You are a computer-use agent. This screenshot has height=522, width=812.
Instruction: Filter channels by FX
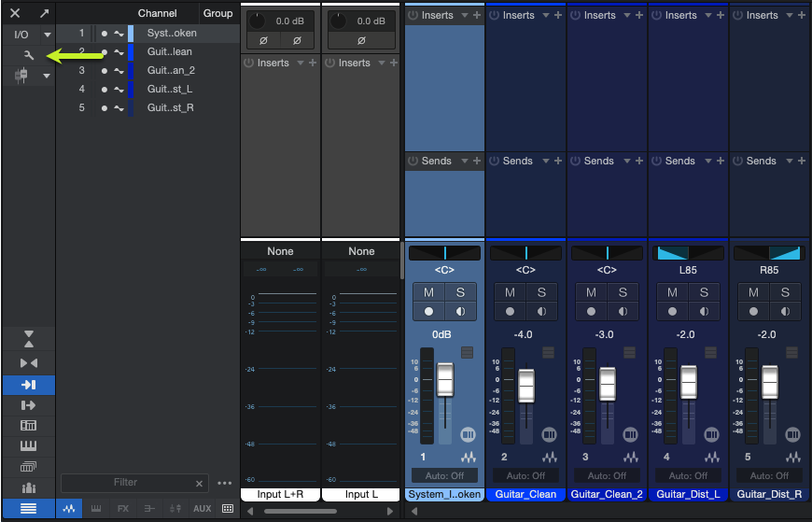[122, 509]
